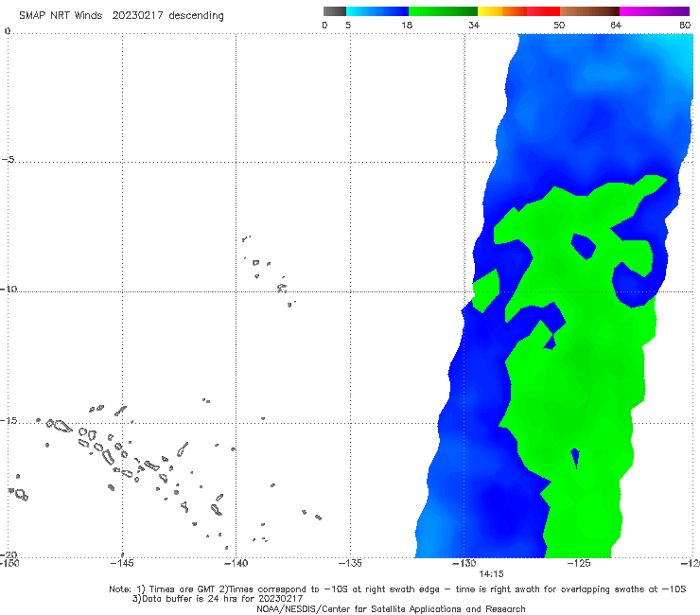Click the longitude axis label '-135'
The height and width of the screenshot is (615, 700).
(x=350, y=563)
